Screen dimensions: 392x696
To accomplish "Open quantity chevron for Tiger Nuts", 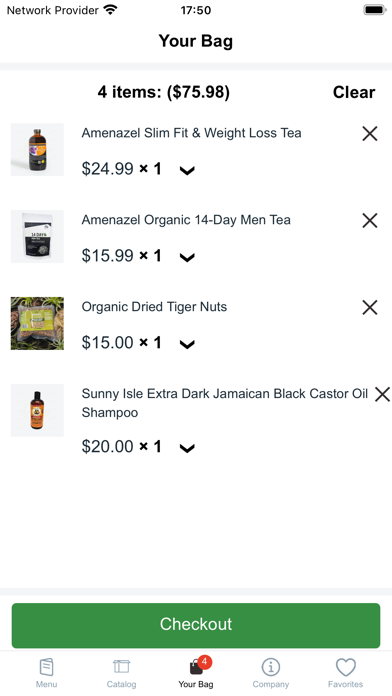I will (x=187, y=344).
